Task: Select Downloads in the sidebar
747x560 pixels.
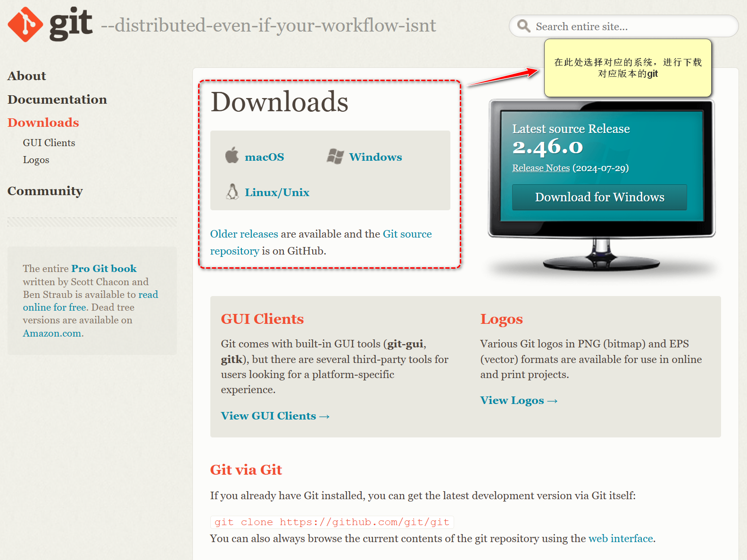Action: coord(43,123)
